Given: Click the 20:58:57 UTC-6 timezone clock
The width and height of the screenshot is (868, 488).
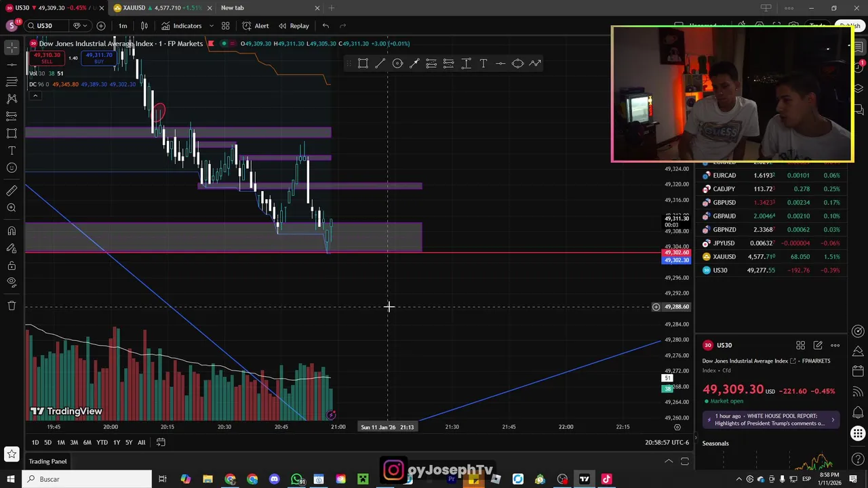Looking at the screenshot, I should click(x=667, y=442).
